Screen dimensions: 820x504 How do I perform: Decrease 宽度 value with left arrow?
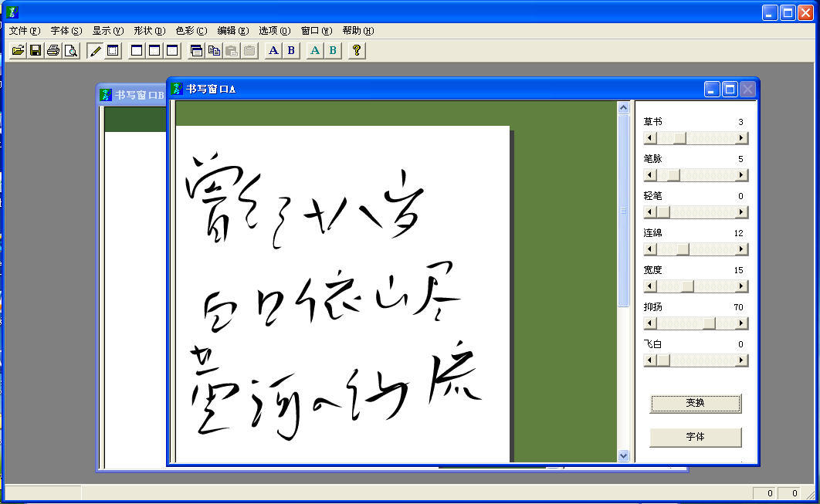[x=650, y=286]
